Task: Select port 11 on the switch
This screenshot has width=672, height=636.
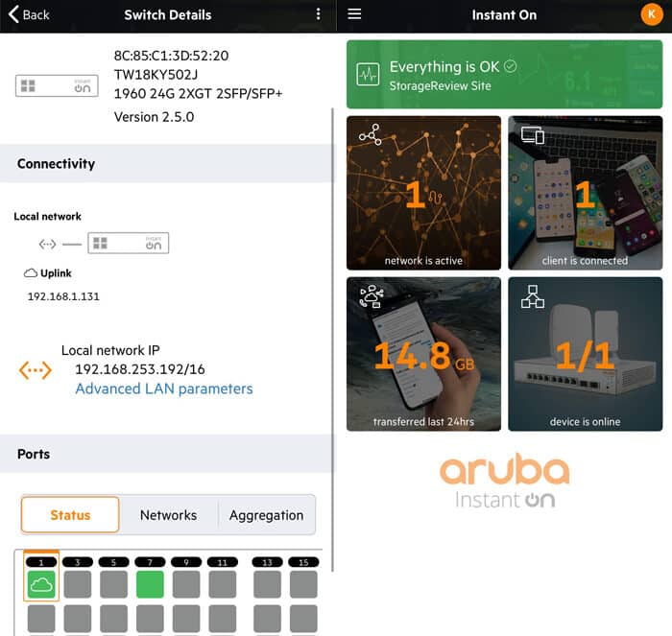Action: click(223, 584)
